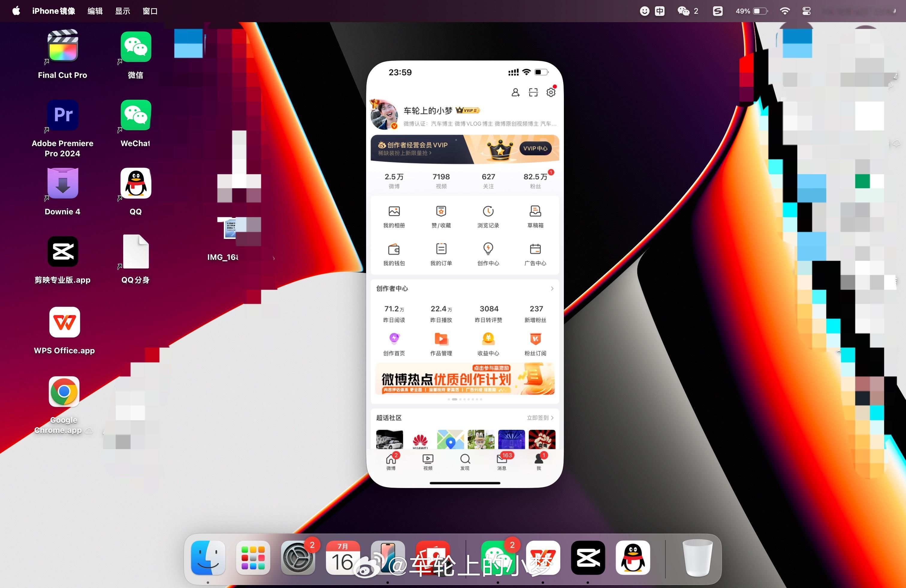This screenshot has width=906, height=588.
Task: Expand 创作者中心 section chevron
Action: 552,289
